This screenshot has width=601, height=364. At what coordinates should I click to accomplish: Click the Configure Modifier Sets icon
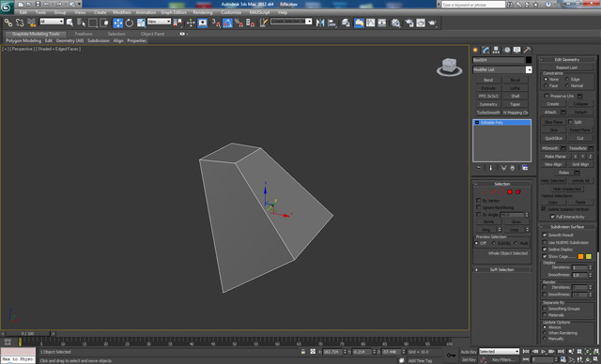(525, 168)
